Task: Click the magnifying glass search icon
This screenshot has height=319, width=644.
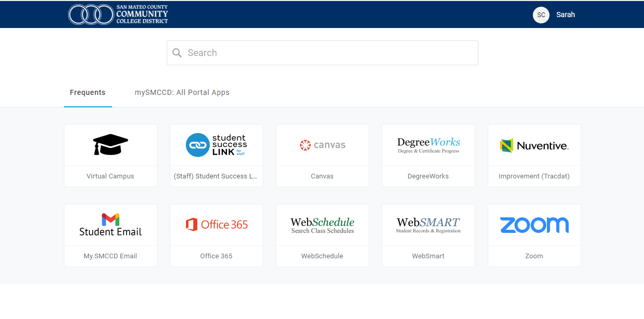Action: click(177, 53)
